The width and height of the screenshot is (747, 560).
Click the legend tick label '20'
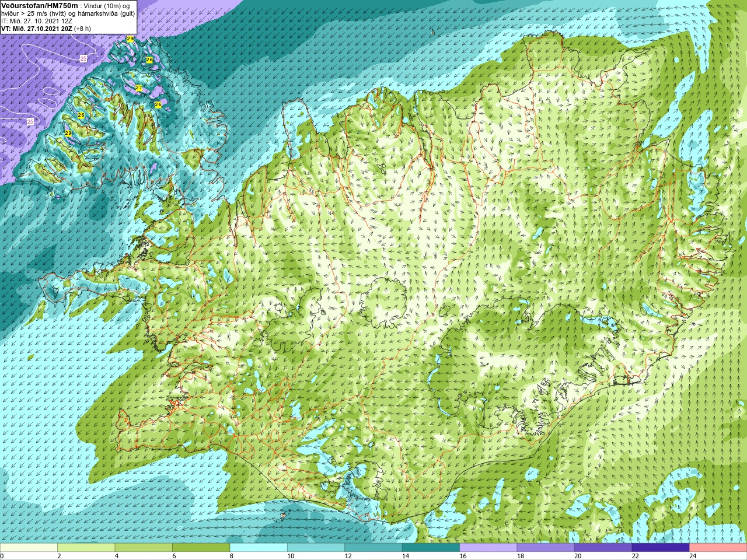pyautogui.click(x=578, y=556)
